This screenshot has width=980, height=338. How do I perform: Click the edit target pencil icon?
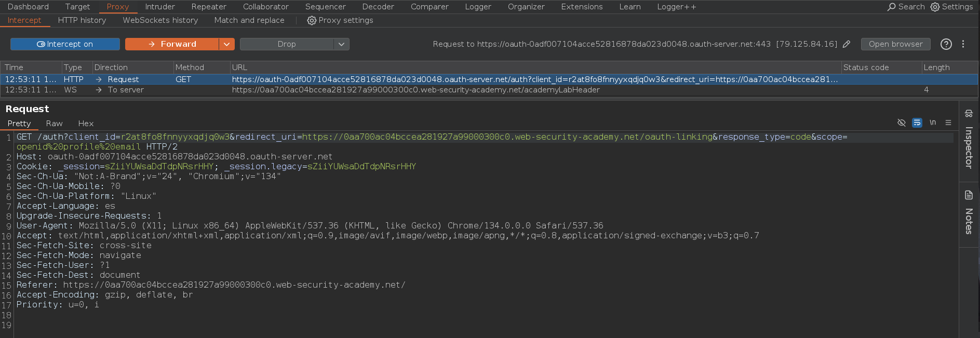tap(847, 44)
